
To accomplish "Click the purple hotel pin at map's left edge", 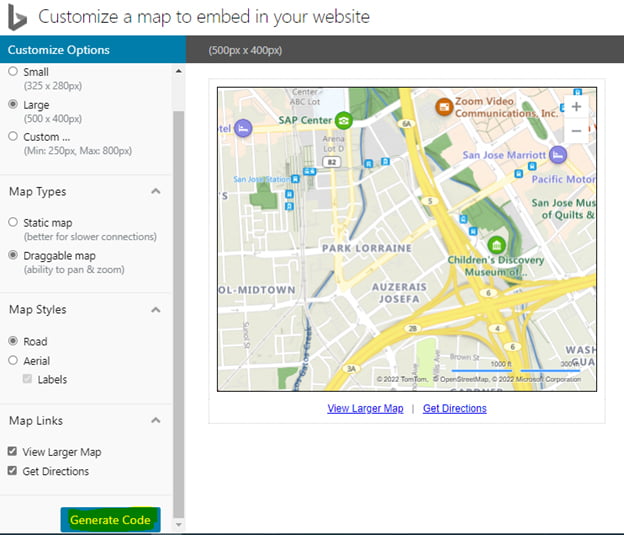I will (x=243, y=128).
